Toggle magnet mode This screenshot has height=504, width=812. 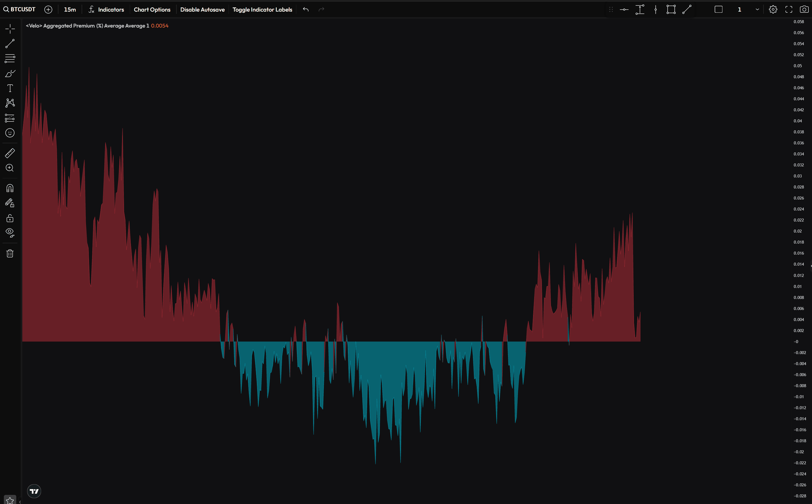(10, 188)
